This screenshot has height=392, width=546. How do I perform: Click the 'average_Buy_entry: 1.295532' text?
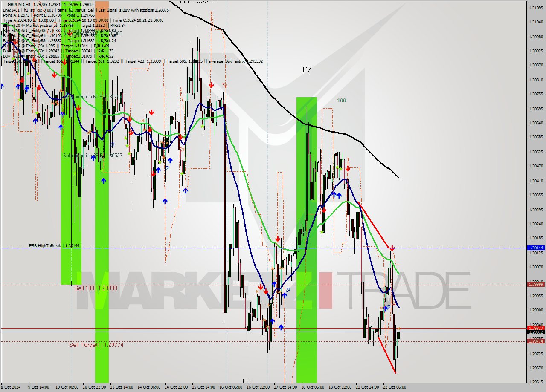[236, 61]
